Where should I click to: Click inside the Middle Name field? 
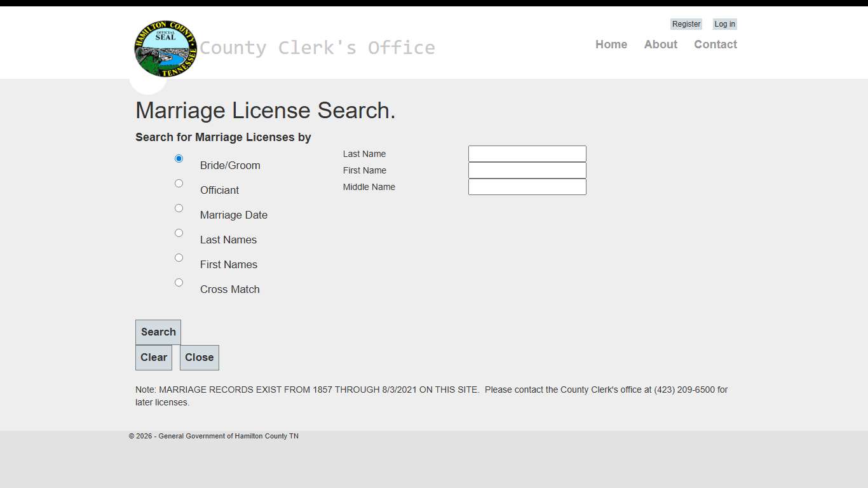pyautogui.click(x=527, y=186)
